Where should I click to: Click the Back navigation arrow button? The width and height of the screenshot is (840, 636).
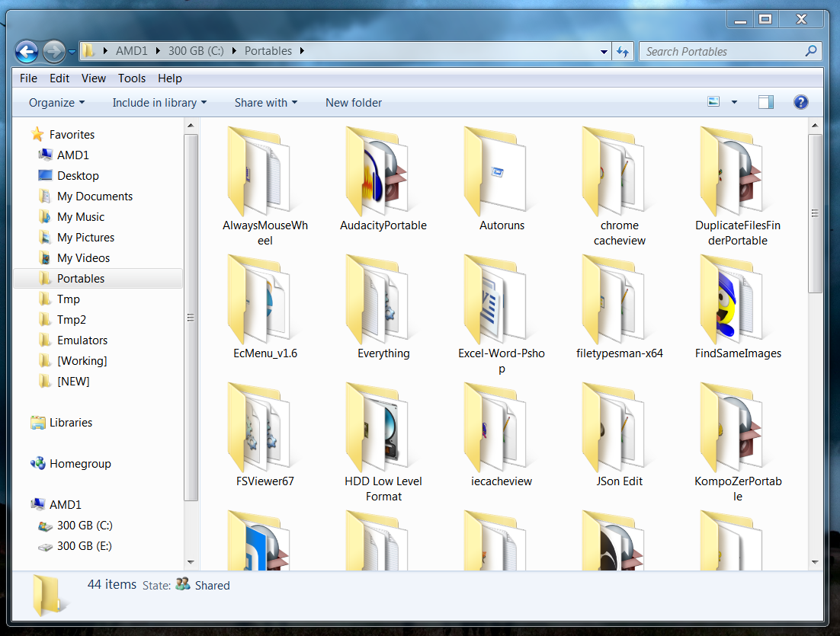27,52
